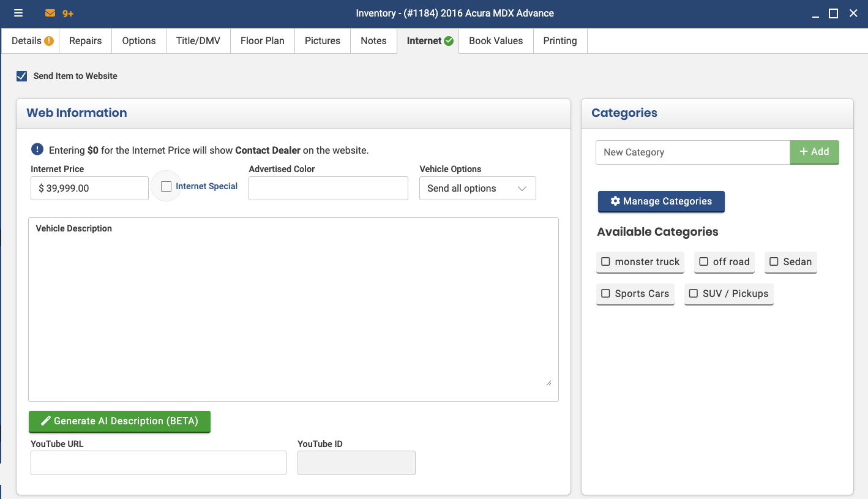
Task: Click into the Advertised Color field
Action: (328, 189)
